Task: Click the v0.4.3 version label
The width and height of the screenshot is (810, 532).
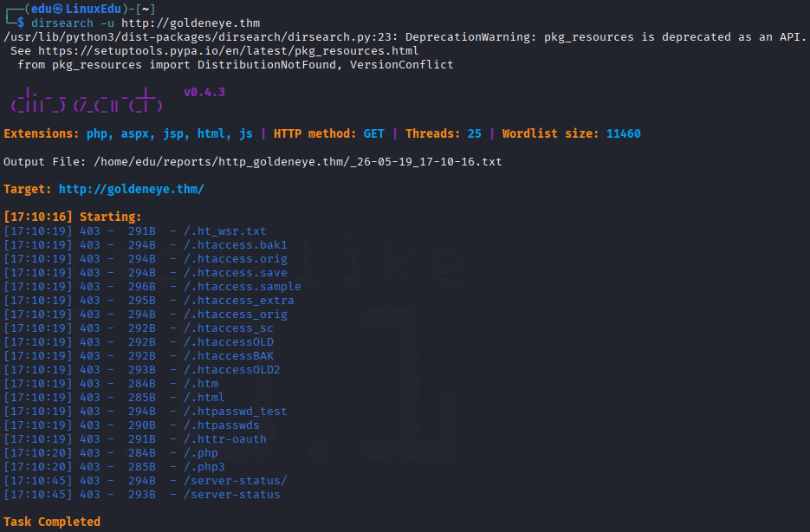Action: [204, 93]
